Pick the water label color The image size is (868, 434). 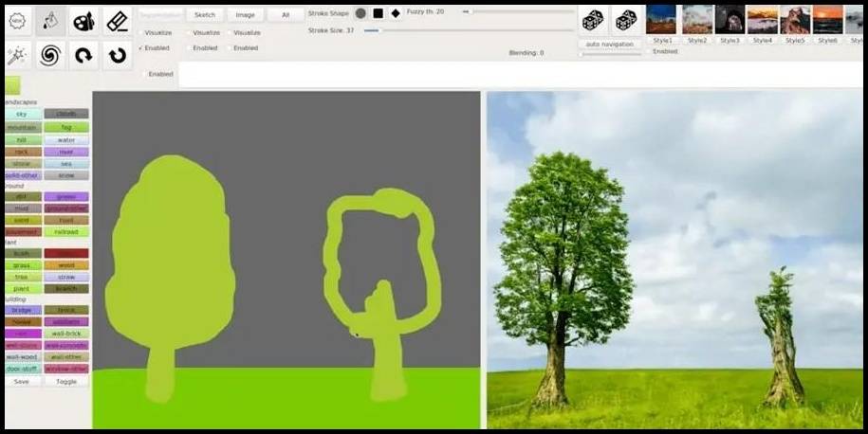click(x=66, y=140)
